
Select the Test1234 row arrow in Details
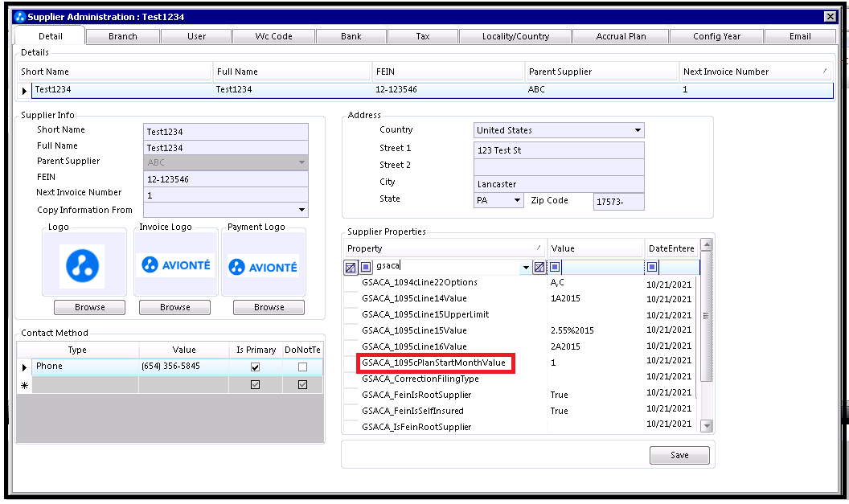coord(24,90)
